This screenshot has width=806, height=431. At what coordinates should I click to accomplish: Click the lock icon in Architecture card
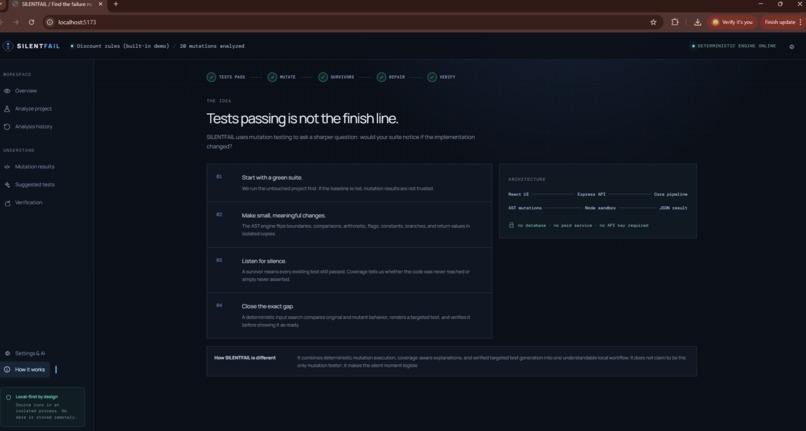point(511,225)
